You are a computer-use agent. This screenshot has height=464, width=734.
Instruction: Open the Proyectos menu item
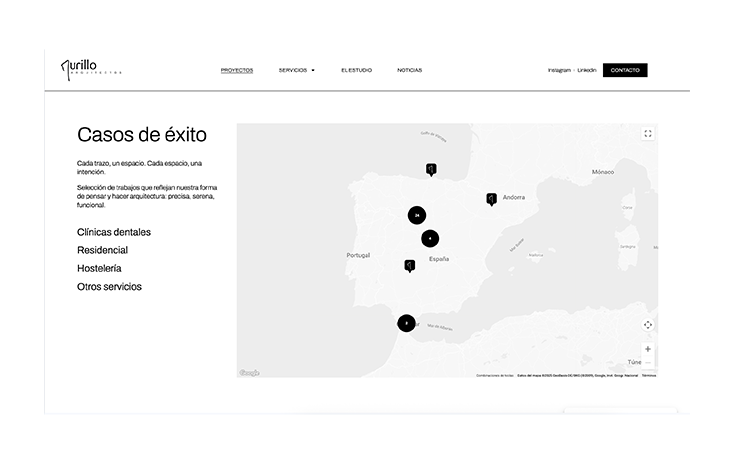point(237,70)
